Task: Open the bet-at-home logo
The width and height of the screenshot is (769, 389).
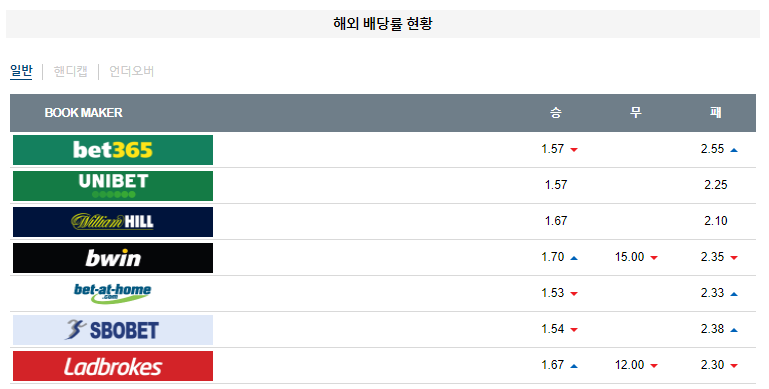Action: click(113, 293)
